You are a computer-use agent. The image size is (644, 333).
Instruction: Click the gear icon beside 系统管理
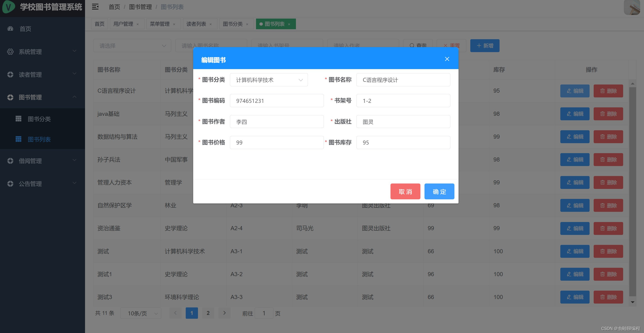(x=10, y=52)
